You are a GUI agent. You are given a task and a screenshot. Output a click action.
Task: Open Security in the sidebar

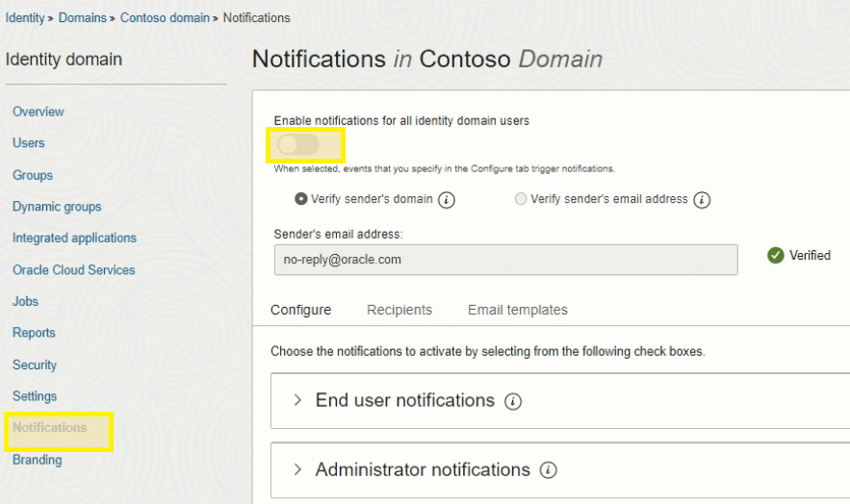[35, 365]
